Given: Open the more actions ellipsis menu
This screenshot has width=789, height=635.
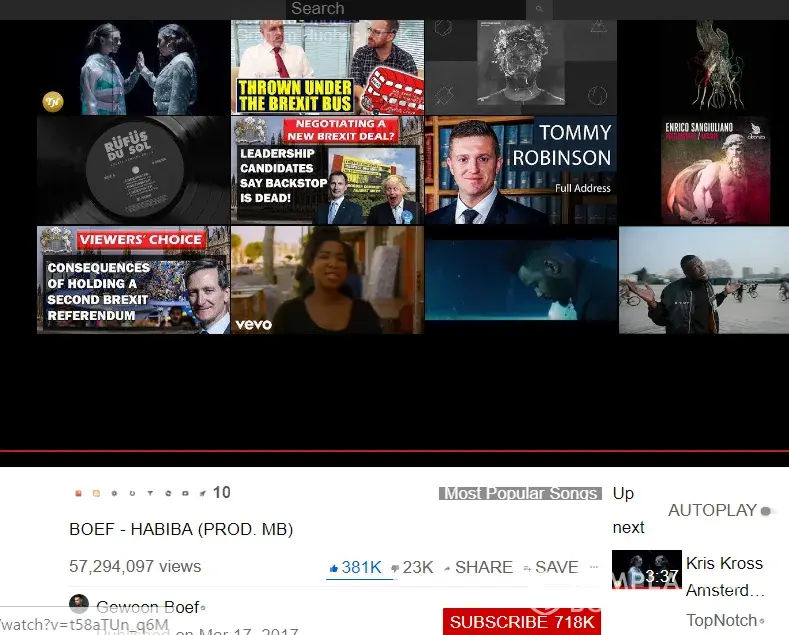Looking at the screenshot, I should point(594,567).
